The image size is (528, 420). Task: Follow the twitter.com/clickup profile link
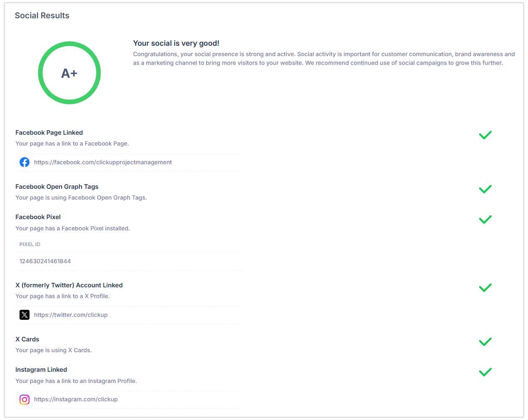click(71, 315)
